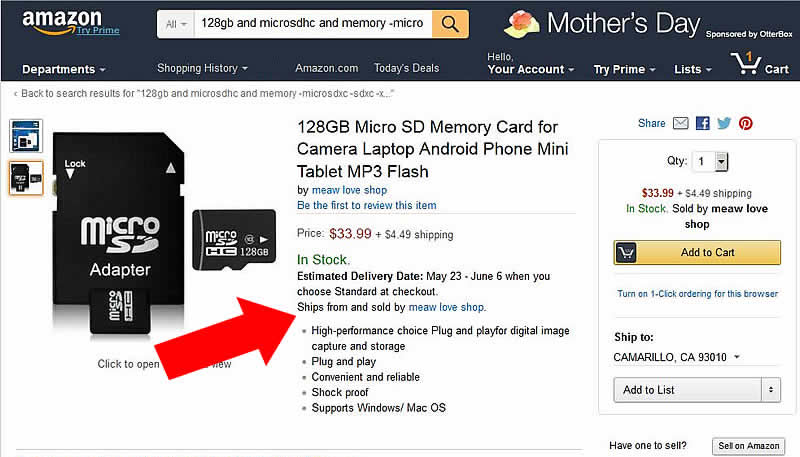Expand the Add to List dropdown arrow
Viewport: 800px width, 457px height.
[x=771, y=389]
